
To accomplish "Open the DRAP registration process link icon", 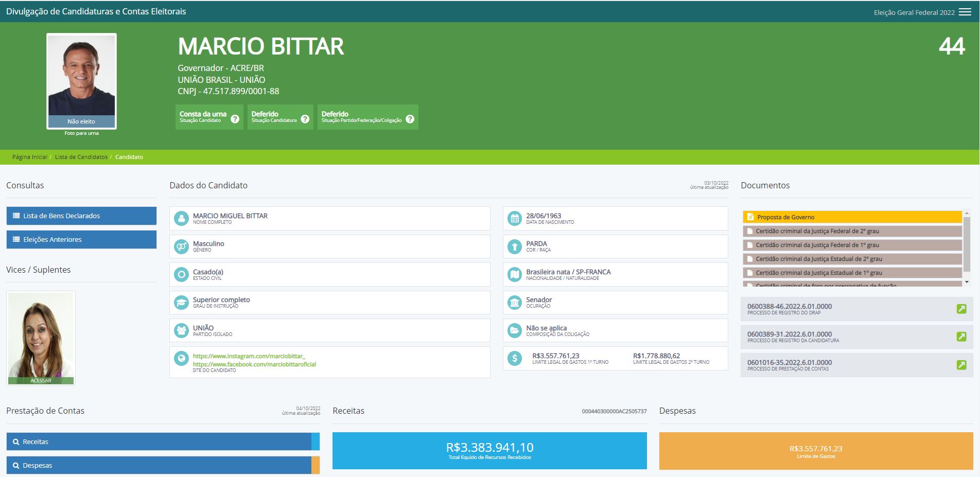I will (961, 309).
